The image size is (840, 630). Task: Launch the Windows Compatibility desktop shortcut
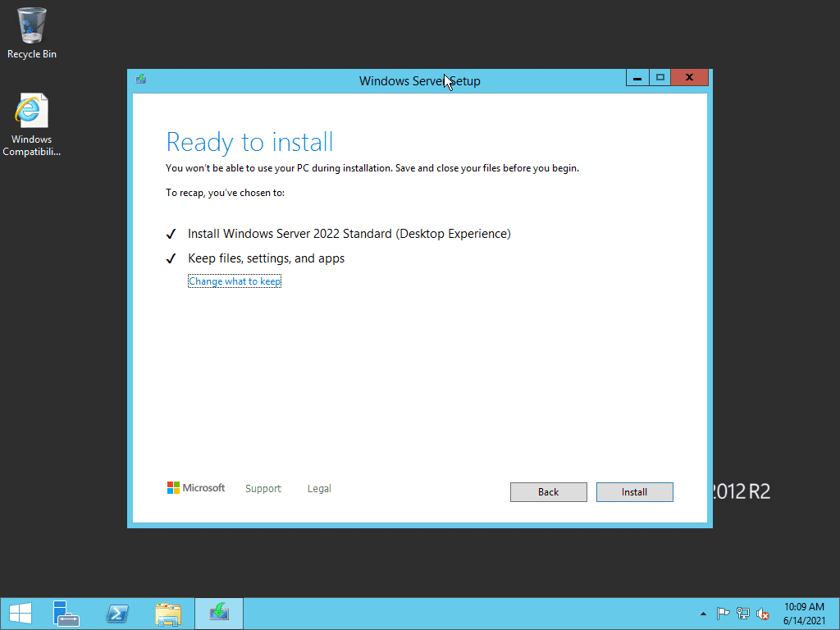point(31,111)
